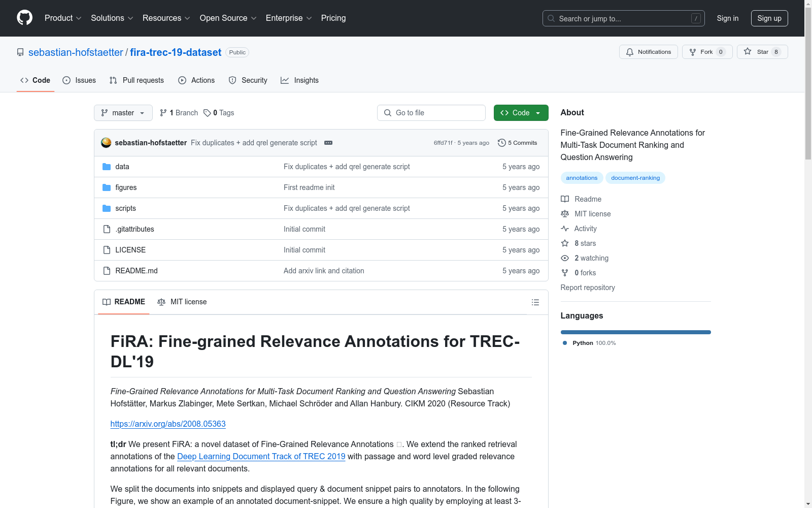Open the README.md file name
Screen dimensions: 812x508
point(137,271)
